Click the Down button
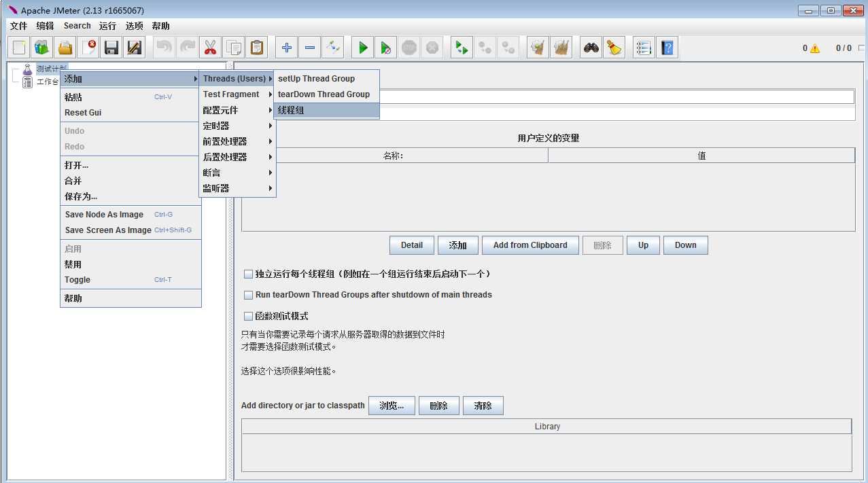This screenshot has width=868, height=483. [x=686, y=245]
